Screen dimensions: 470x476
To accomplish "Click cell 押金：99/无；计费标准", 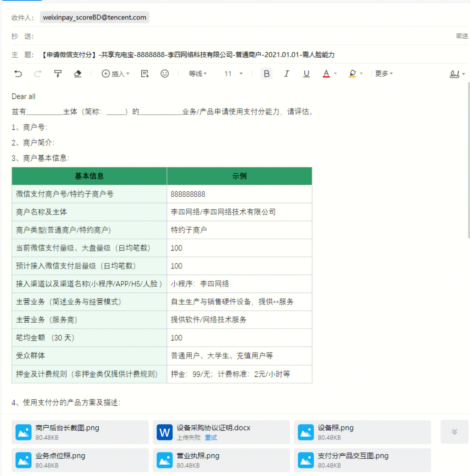I will [x=239, y=374].
